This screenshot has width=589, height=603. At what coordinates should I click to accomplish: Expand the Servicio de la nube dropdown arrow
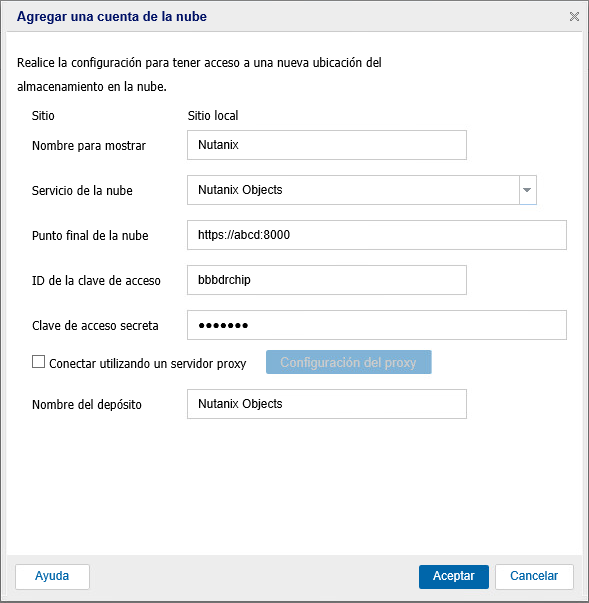tap(527, 190)
